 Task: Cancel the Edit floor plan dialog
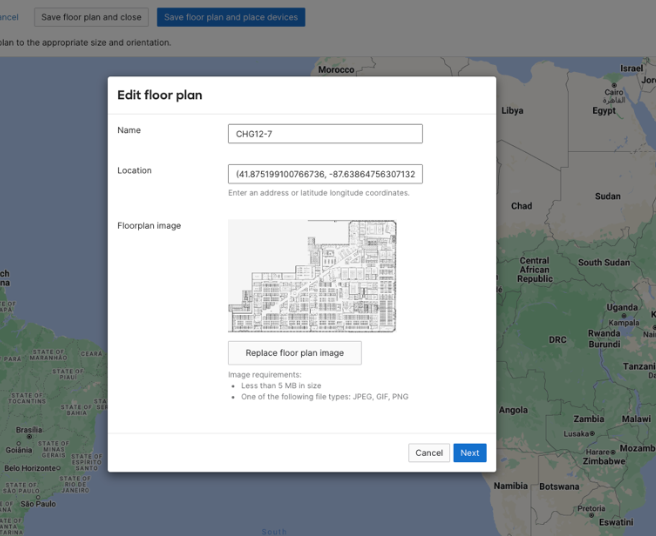point(428,453)
